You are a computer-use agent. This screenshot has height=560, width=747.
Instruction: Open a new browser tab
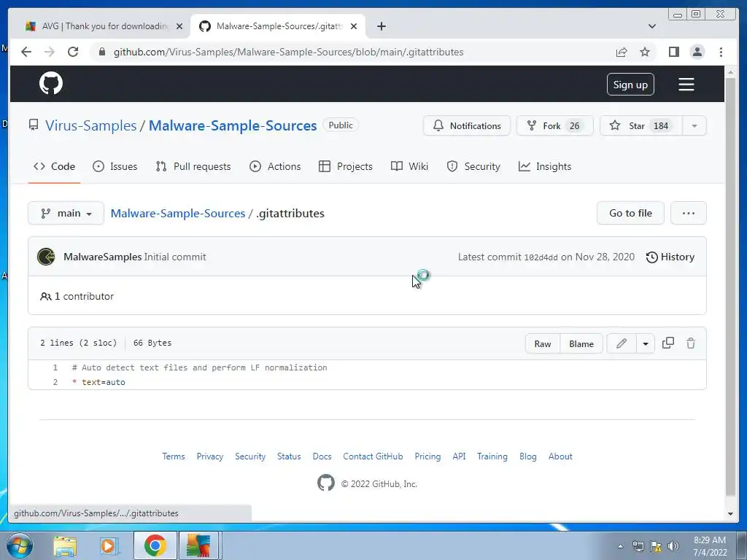pyautogui.click(x=381, y=26)
